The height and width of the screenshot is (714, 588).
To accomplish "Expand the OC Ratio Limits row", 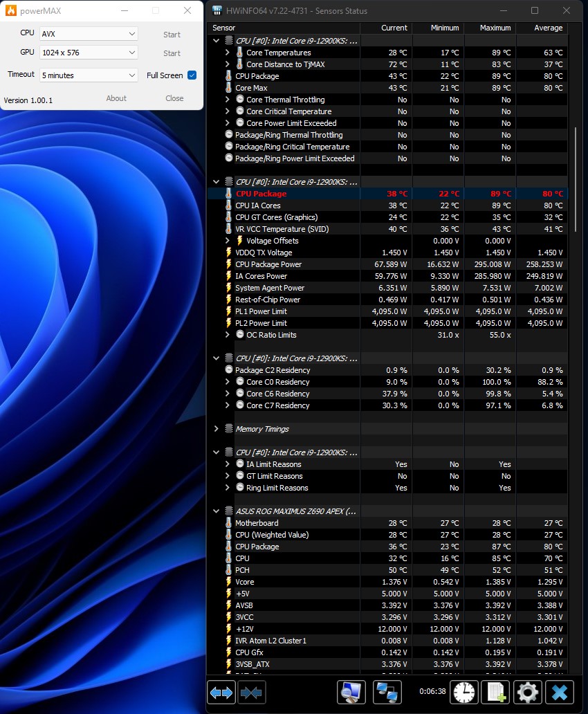I will coord(228,335).
